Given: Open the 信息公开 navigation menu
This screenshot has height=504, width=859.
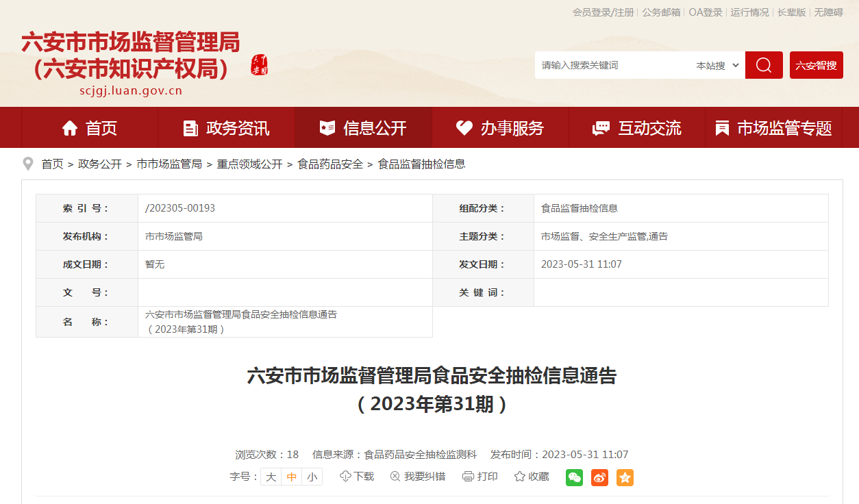Looking at the screenshot, I should click(x=363, y=128).
